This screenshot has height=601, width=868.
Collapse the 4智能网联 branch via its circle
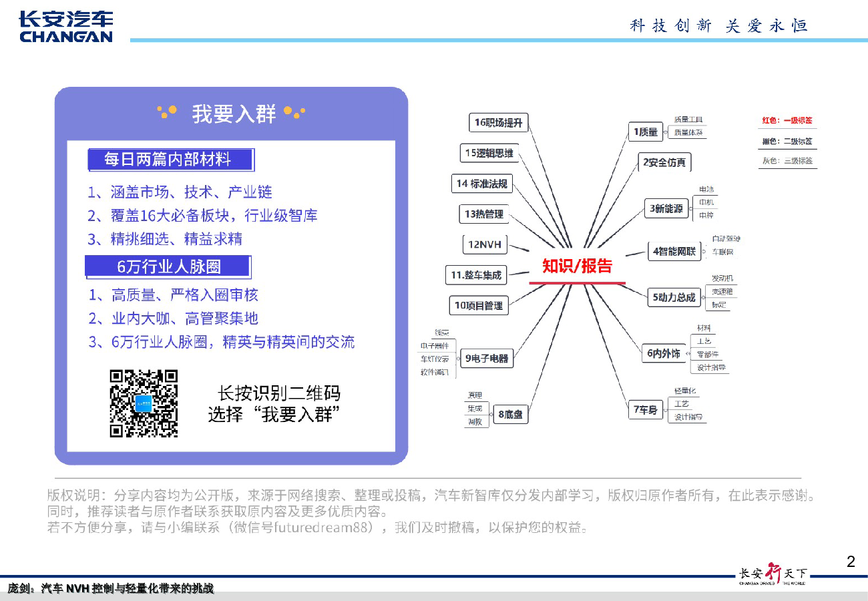pos(704,252)
